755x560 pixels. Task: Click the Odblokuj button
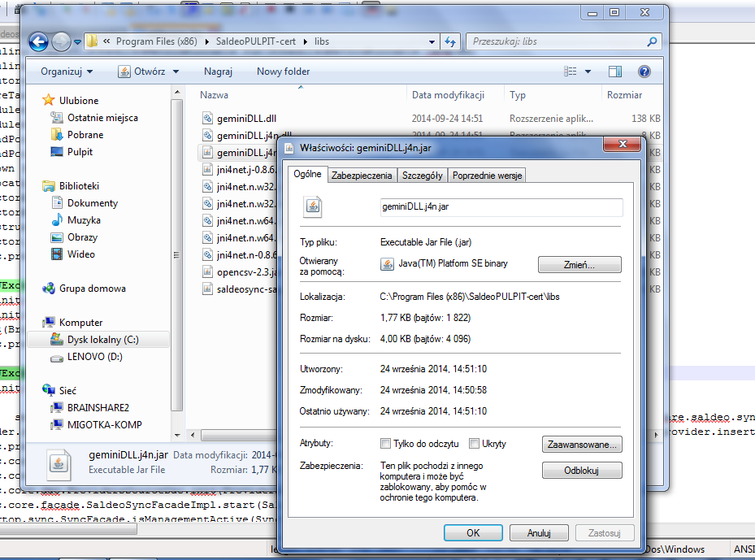tap(582, 471)
